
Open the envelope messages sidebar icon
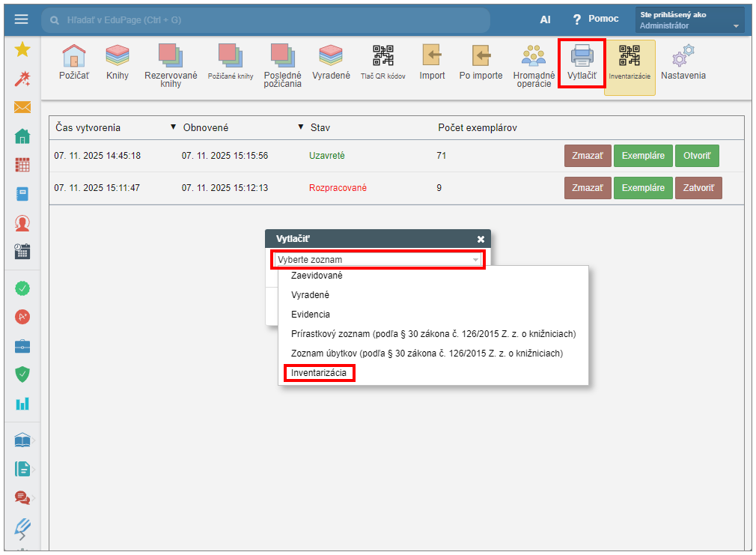point(22,107)
